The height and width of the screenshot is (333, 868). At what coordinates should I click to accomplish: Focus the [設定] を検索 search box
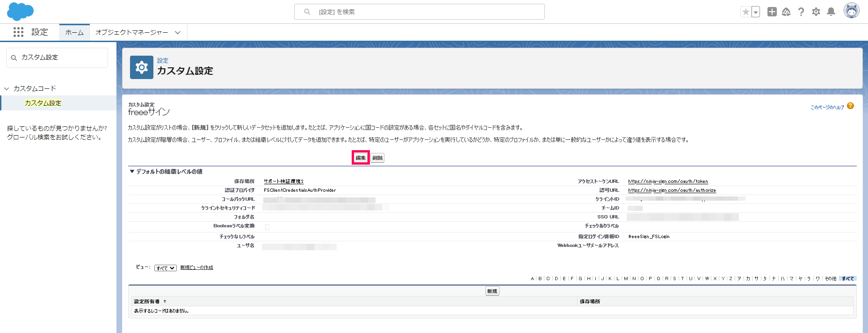[x=420, y=12]
